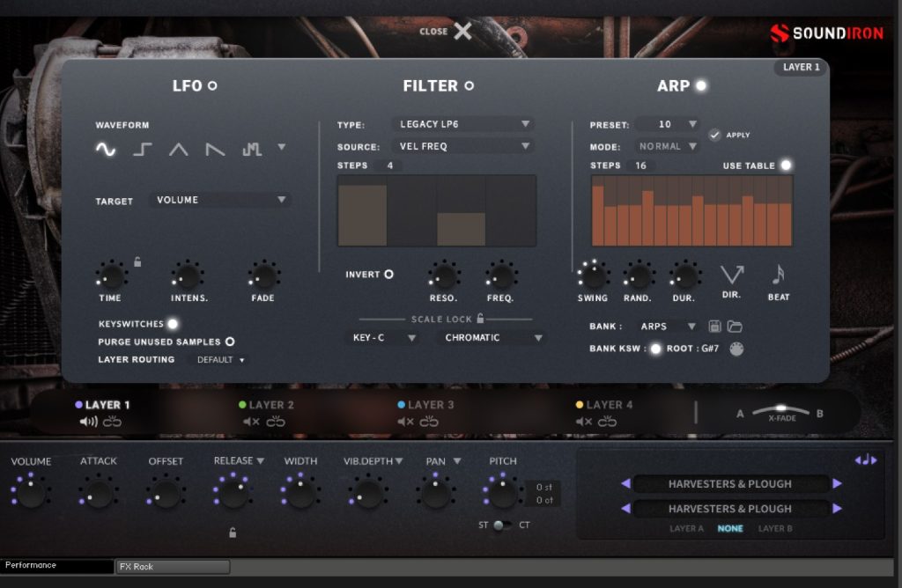Click the link icon under Layer 3
Image resolution: width=902 pixels, height=588 pixels.
(x=429, y=423)
